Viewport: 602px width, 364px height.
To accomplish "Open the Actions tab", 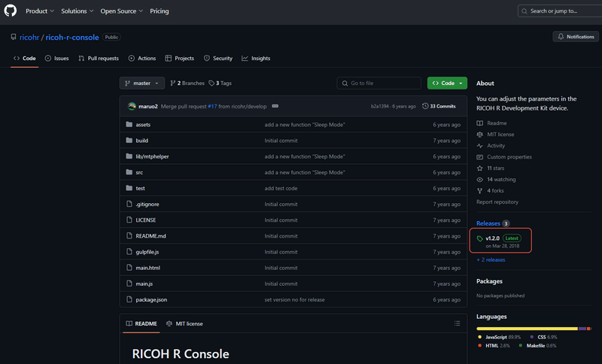I will pyautogui.click(x=142, y=59).
